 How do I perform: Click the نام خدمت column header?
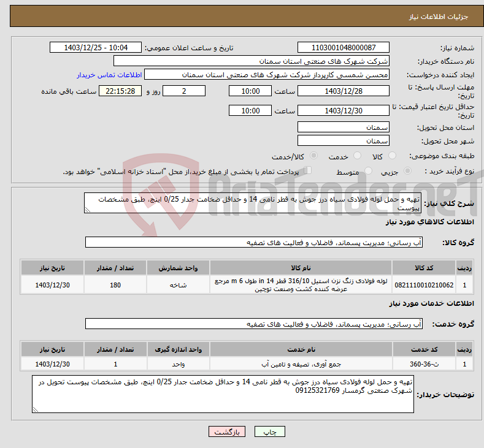(301, 349)
